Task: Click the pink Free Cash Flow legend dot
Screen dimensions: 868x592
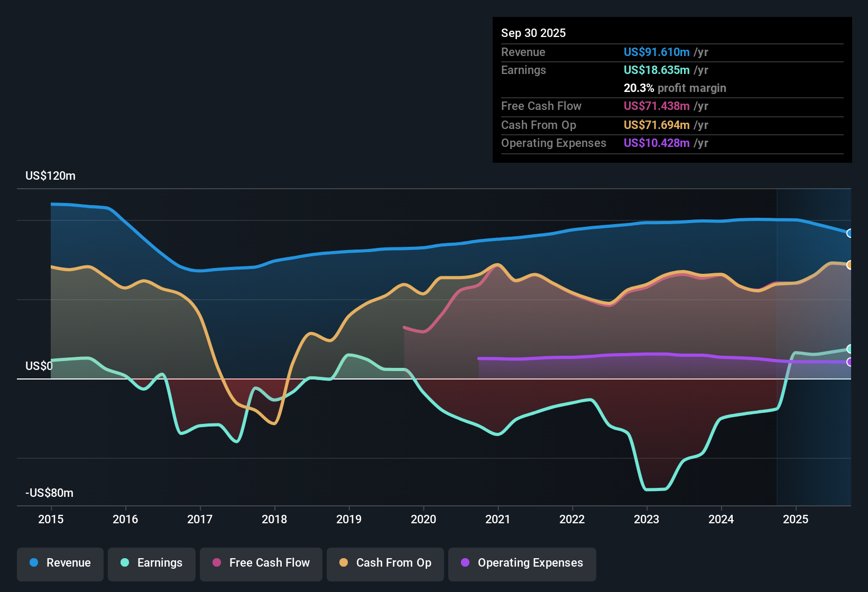Action: click(x=216, y=563)
